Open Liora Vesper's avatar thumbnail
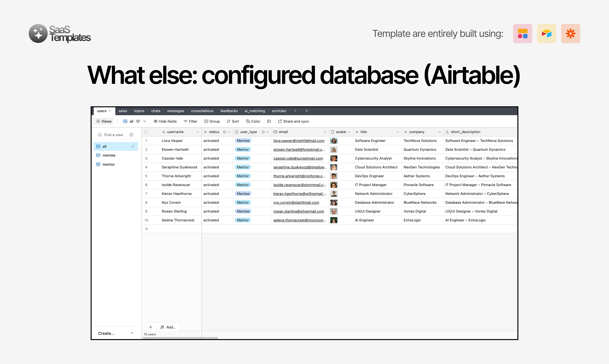 tap(334, 141)
